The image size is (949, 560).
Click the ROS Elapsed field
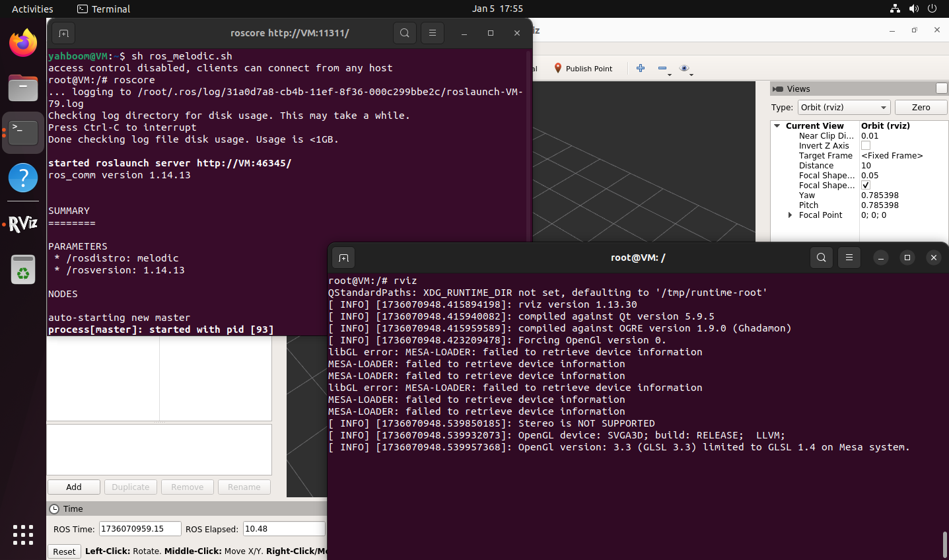[284, 528]
